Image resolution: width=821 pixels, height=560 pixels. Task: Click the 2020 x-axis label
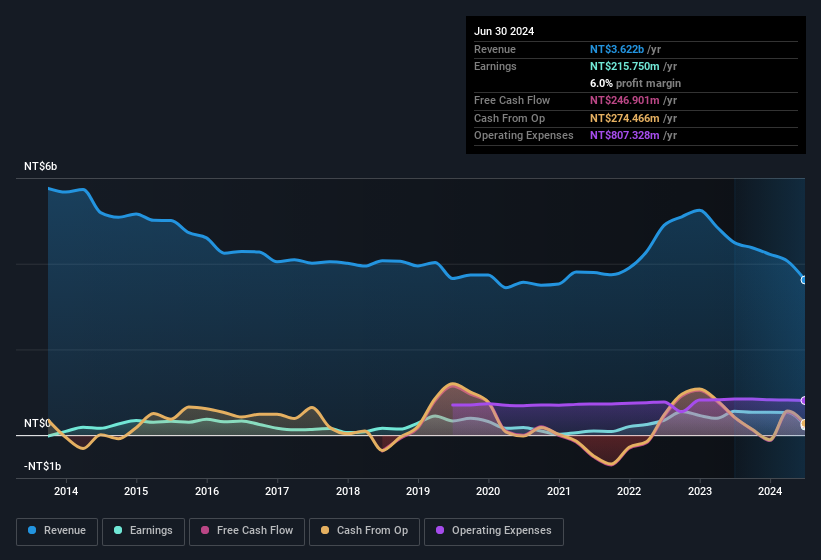[x=488, y=491]
